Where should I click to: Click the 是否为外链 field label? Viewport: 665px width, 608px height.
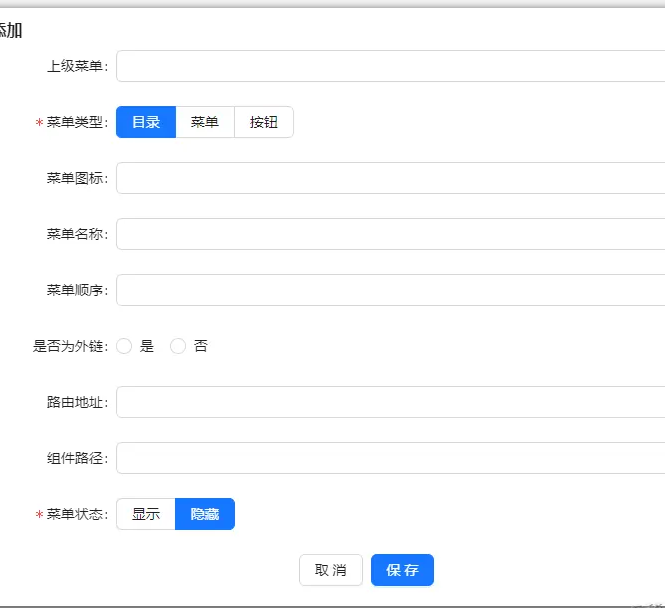click(69, 347)
